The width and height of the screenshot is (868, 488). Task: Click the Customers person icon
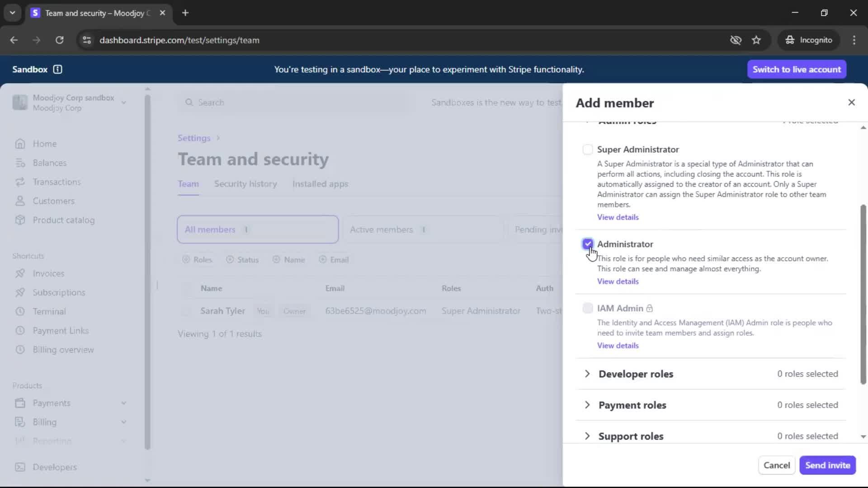point(20,201)
